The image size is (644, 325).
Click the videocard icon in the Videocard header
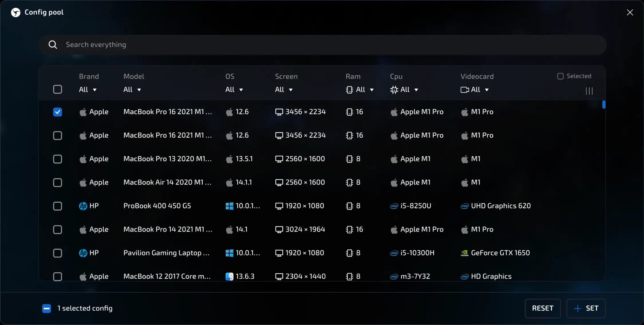pos(464,90)
